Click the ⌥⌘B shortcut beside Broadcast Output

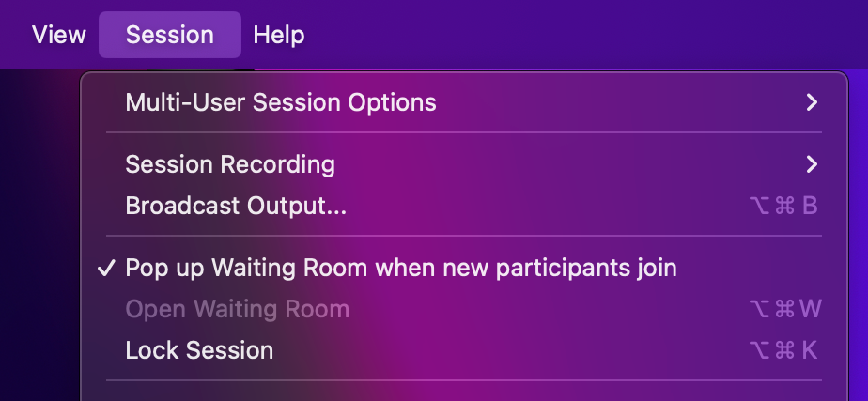[783, 206]
